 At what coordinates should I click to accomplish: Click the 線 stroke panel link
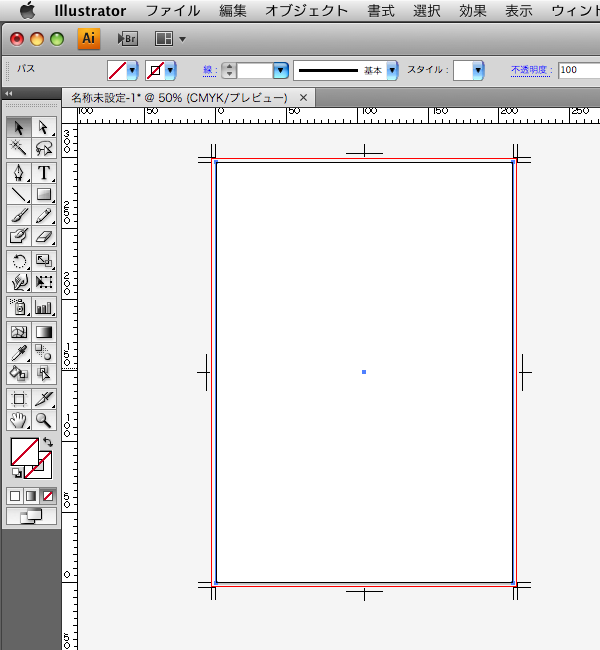pos(208,71)
